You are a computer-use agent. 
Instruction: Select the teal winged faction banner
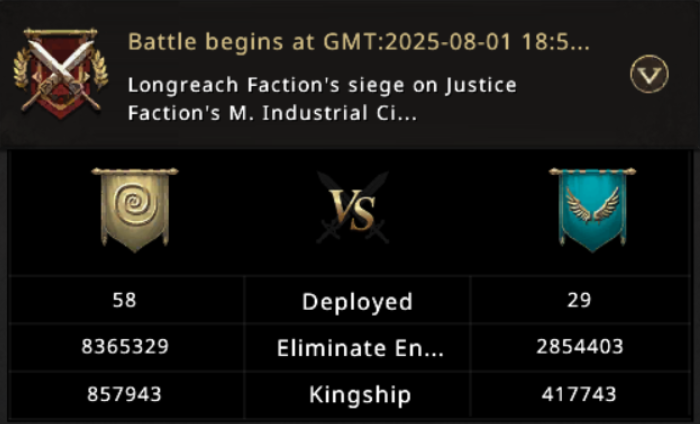pos(592,208)
